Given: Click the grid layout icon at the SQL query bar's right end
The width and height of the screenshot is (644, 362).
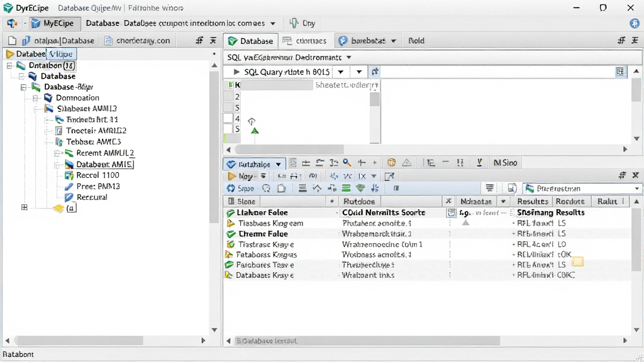Looking at the screenshot, I should (619, 72).
